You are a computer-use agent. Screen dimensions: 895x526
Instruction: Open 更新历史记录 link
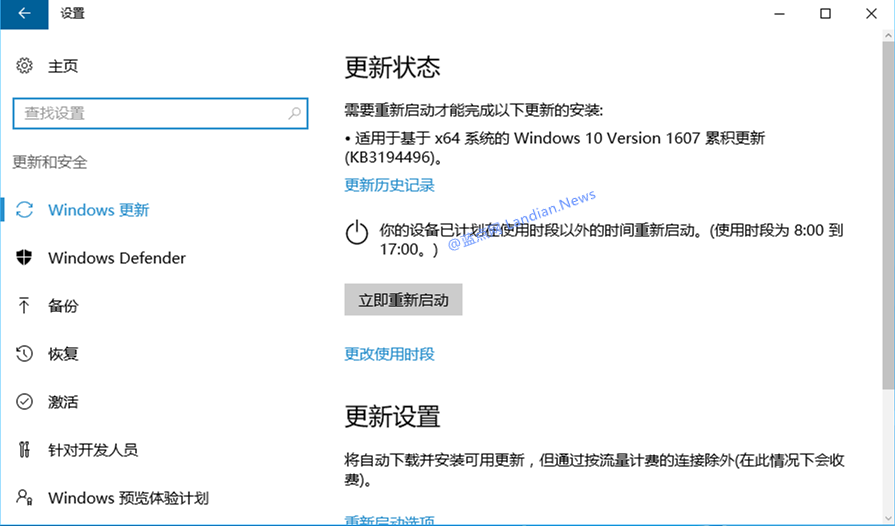[x=389, y=185]
